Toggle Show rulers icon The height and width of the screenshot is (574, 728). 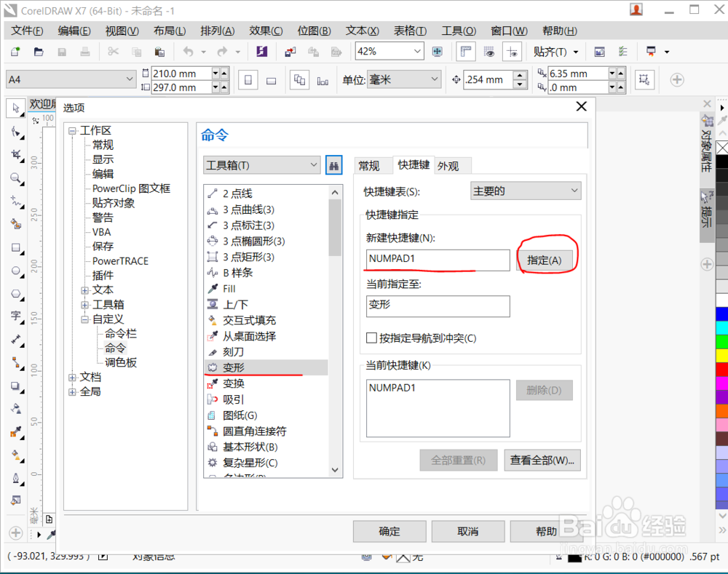click(x=466, y=52)
